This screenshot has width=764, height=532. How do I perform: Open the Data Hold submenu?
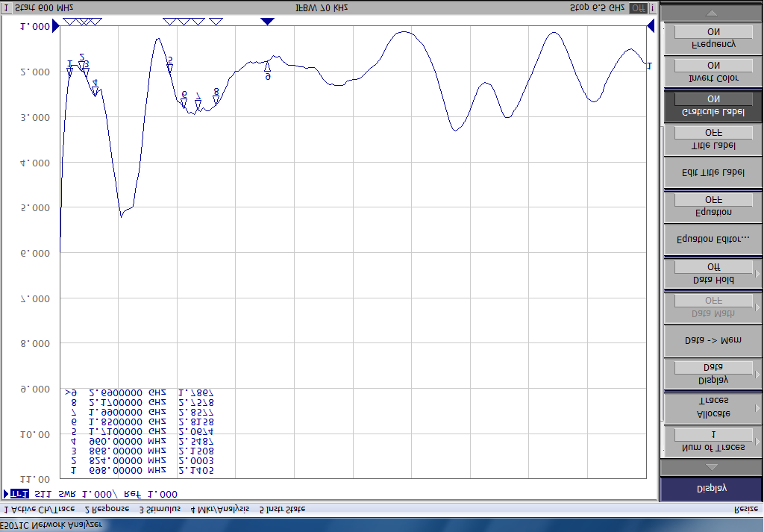(x=711, y=273)
